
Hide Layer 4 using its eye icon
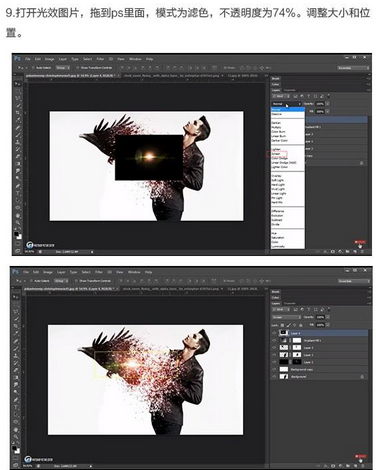(274, 333)
